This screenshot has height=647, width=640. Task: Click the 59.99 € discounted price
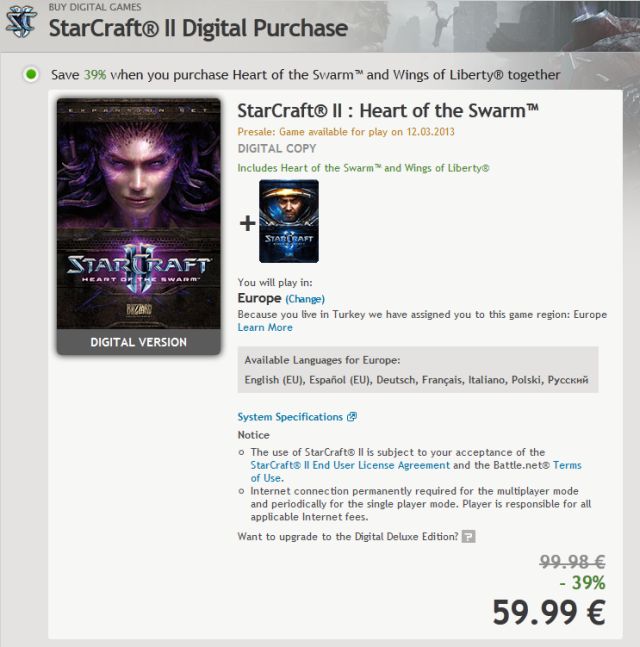(x=549, y=612)
